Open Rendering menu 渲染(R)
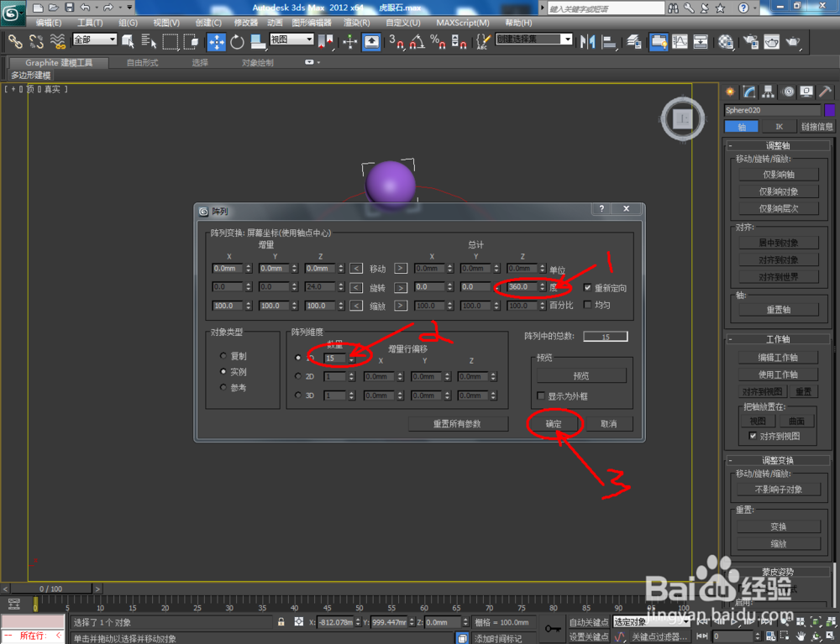 tap(357, 23)
